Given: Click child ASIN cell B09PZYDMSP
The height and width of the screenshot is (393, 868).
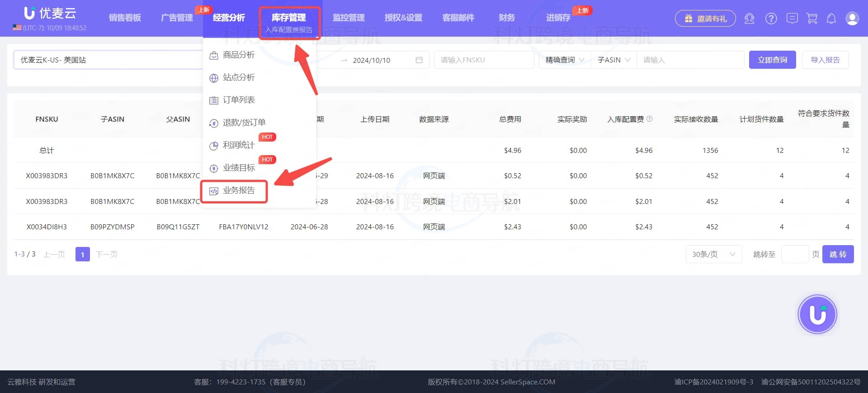Looking at the screenshot, I should [x=112, y=227].
